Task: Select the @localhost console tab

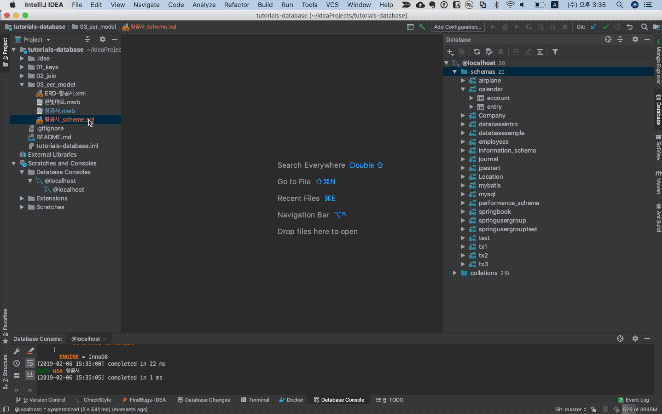Action: click(x=86, y=339)
